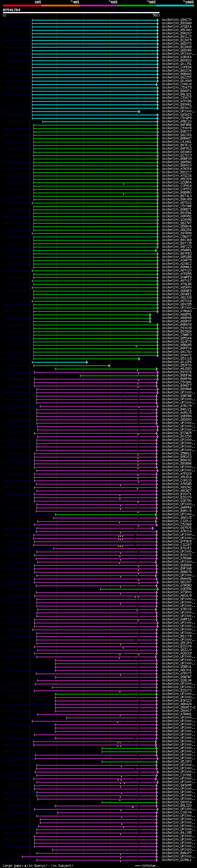Choose alignment row UniRef100_B9R7I7
The image size is (197, 868).
click(x=177, y=131)
